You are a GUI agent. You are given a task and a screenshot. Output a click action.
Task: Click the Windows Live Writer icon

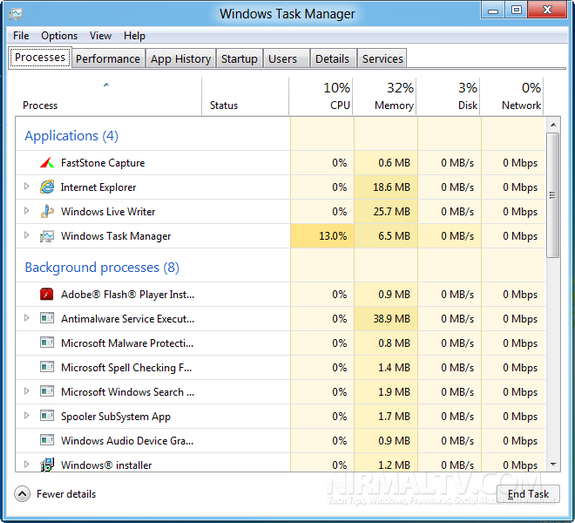point(47,211)
